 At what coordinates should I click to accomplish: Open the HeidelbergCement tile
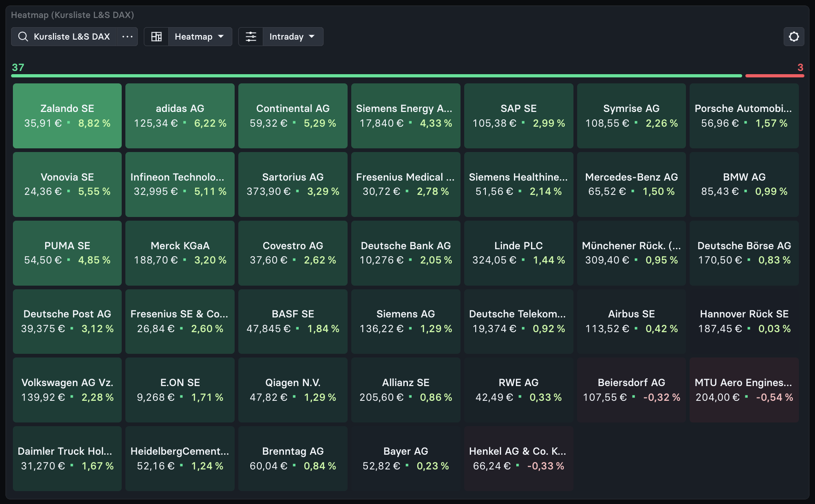(180, 458)
